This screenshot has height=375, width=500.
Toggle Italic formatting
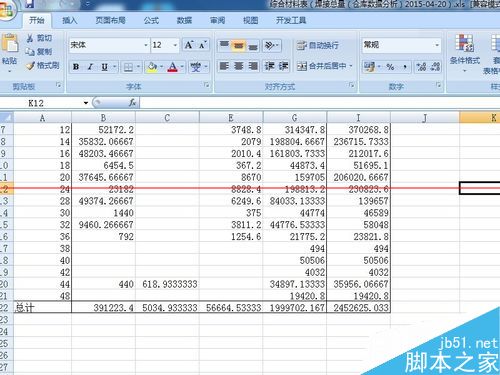(90, 67)
